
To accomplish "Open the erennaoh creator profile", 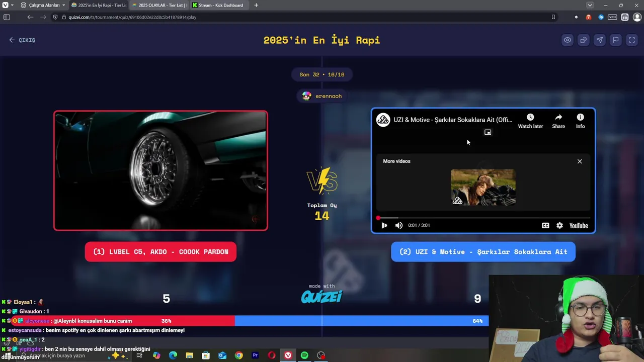I will point(322,96).
